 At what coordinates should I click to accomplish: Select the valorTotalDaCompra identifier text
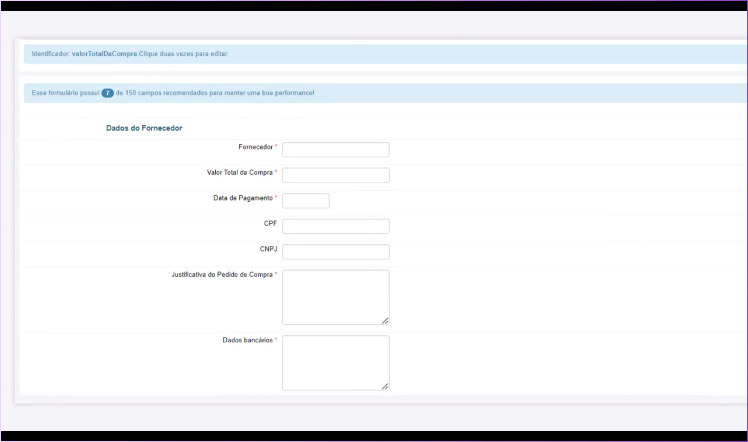[104, 53]
